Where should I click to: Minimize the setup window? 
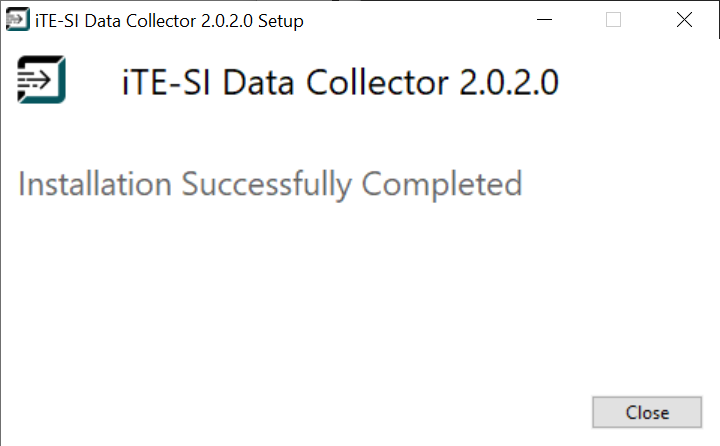click(544, 20)
